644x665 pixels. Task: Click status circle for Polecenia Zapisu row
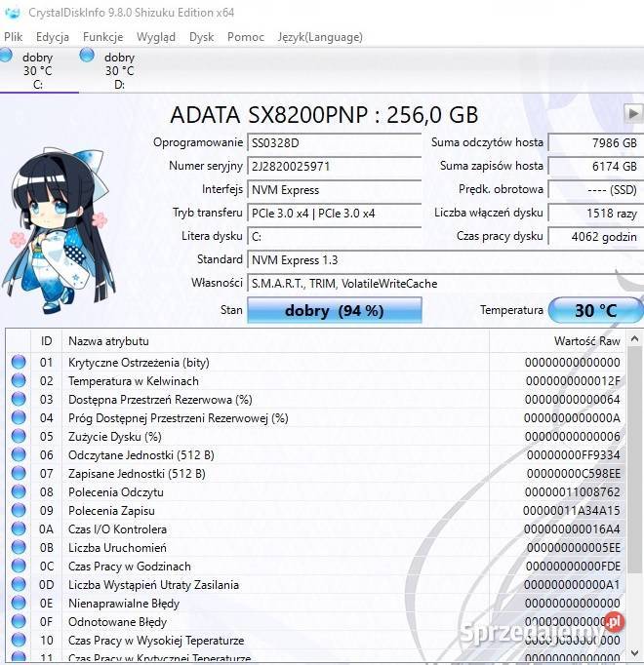pos(19,510)
